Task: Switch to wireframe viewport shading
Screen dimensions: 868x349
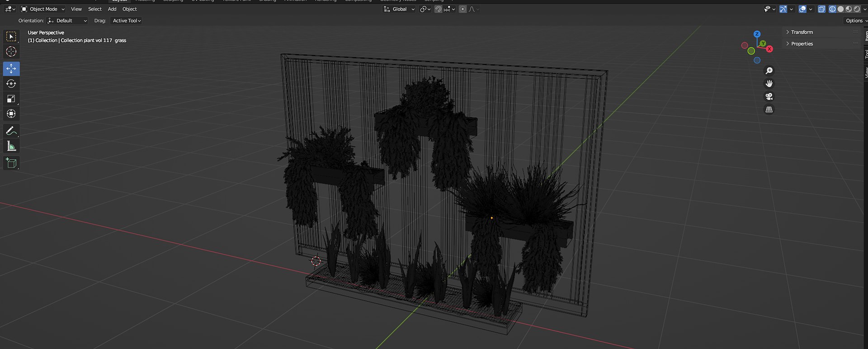Action: pos(832,9)
